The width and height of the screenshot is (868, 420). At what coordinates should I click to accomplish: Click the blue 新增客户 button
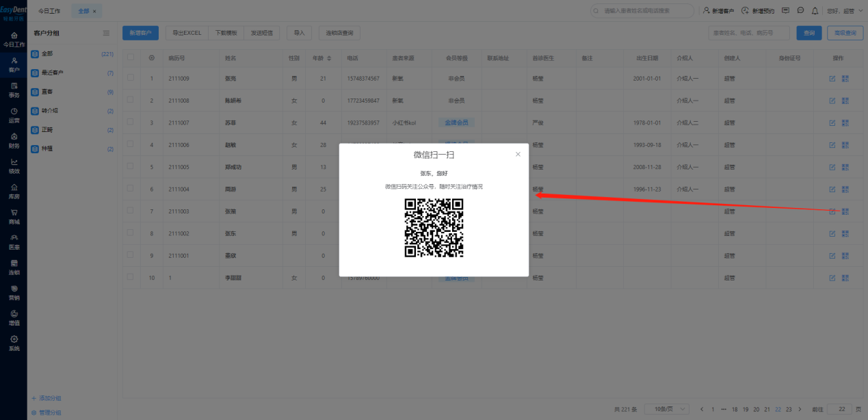click(141, 33)
